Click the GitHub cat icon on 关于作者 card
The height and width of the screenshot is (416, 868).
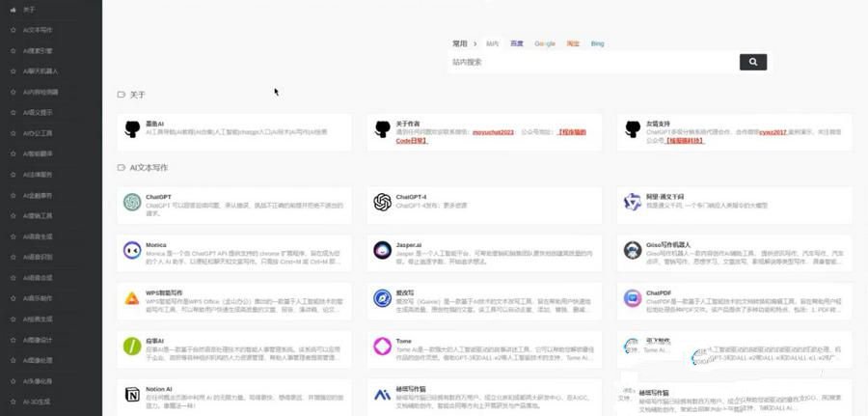click(382, 129)
